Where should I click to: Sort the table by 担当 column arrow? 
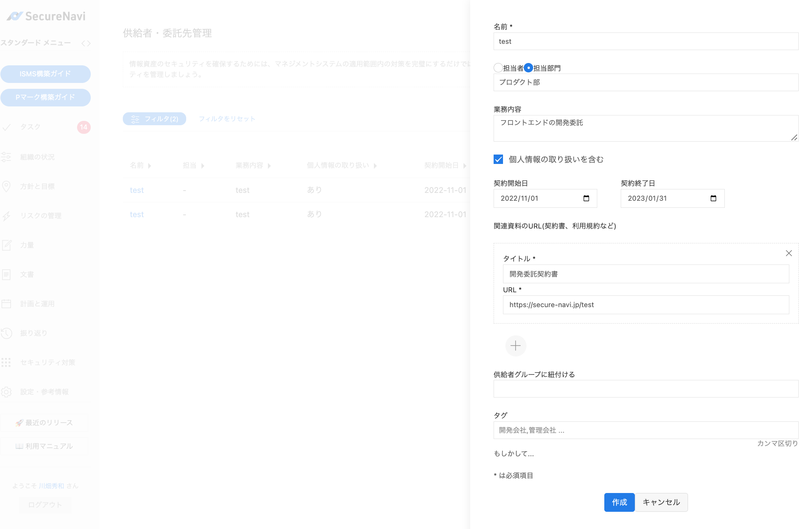pos(203,166)
